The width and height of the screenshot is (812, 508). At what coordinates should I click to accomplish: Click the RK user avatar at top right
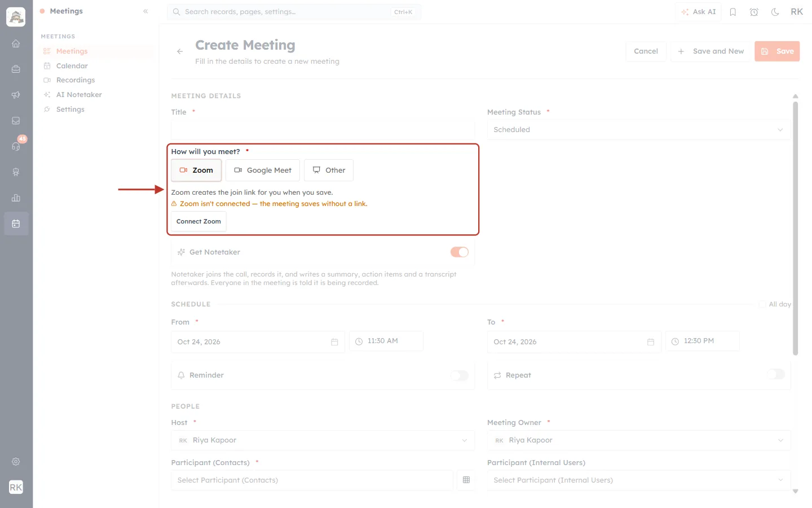tap(797, 12)
